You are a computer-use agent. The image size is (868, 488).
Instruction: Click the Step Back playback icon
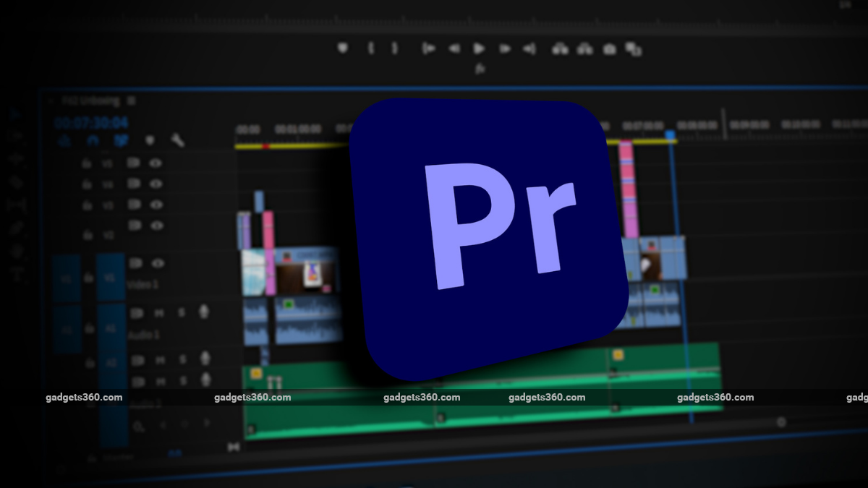454,47
